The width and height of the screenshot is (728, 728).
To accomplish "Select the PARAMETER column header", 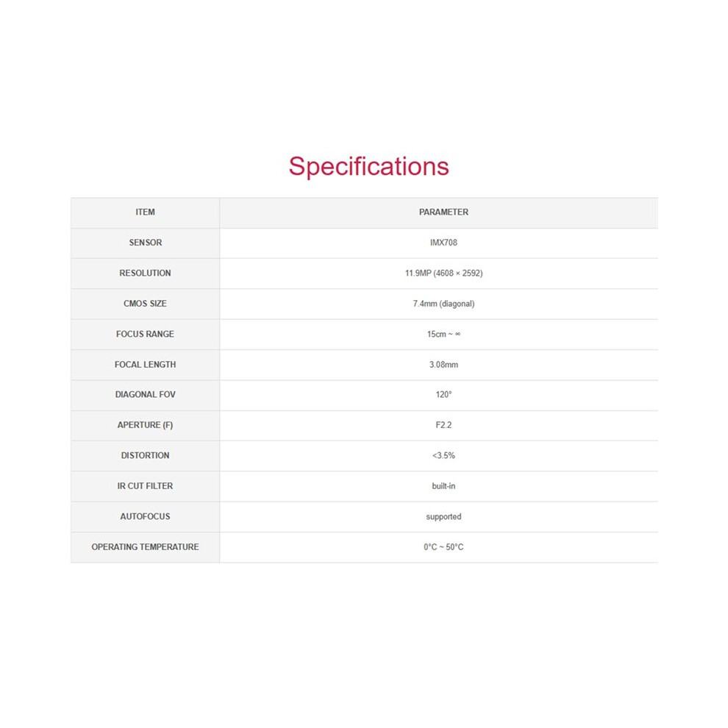I will (443, 213).
